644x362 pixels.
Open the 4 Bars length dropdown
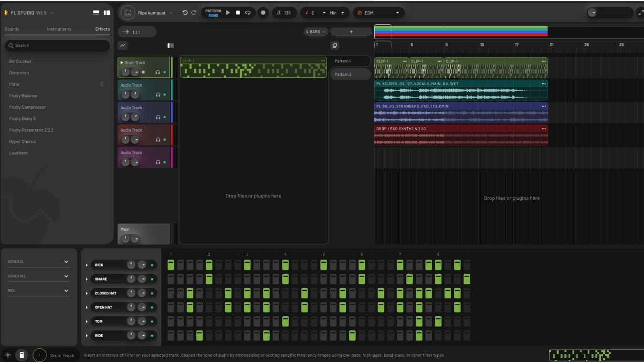[x=316, y=32]
